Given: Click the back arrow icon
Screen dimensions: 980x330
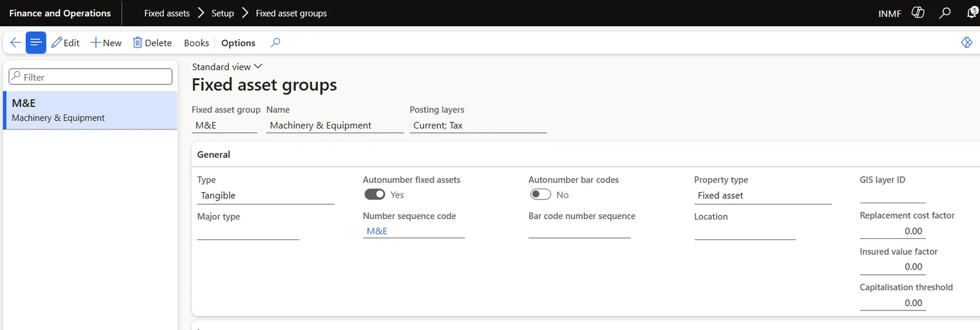Looking at the screenshot, I should pyautogui.click(x=15, y=43).
